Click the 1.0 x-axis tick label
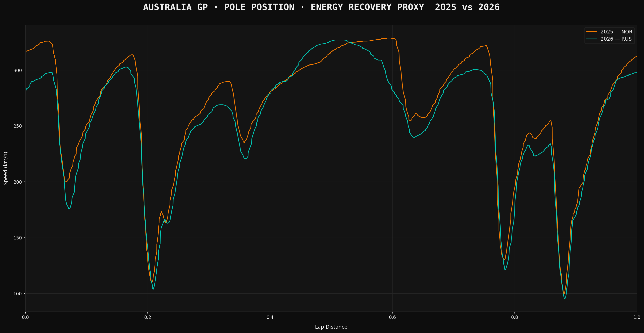The width and height of the screenshot is (644, 333). click(637, 317)
